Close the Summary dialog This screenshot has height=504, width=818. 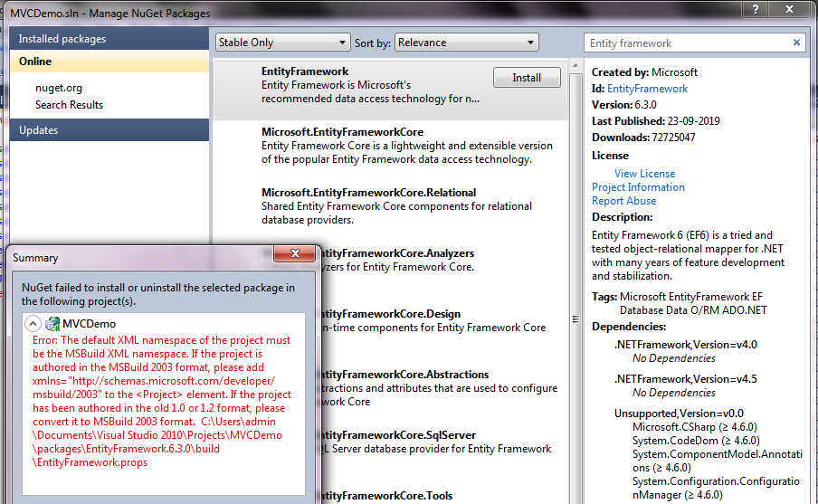click(x=295, y=253)
